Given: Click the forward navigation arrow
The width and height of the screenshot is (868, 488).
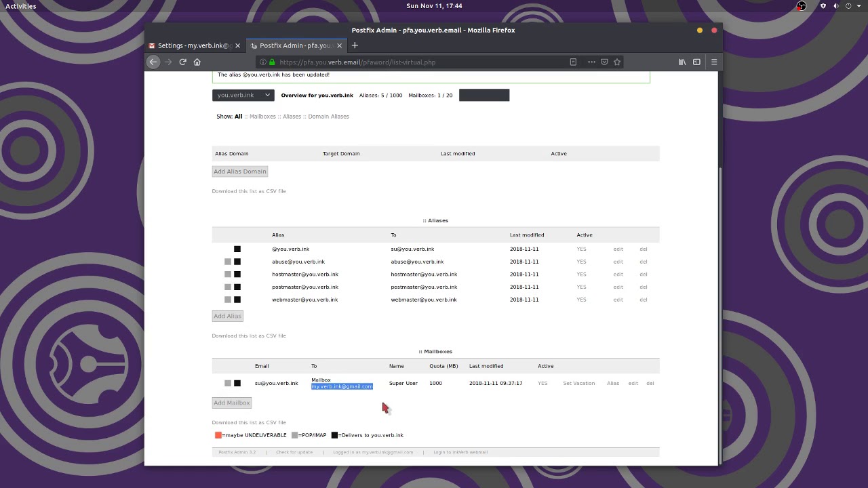Looking at the screenshot, I should tap(168, 62).
